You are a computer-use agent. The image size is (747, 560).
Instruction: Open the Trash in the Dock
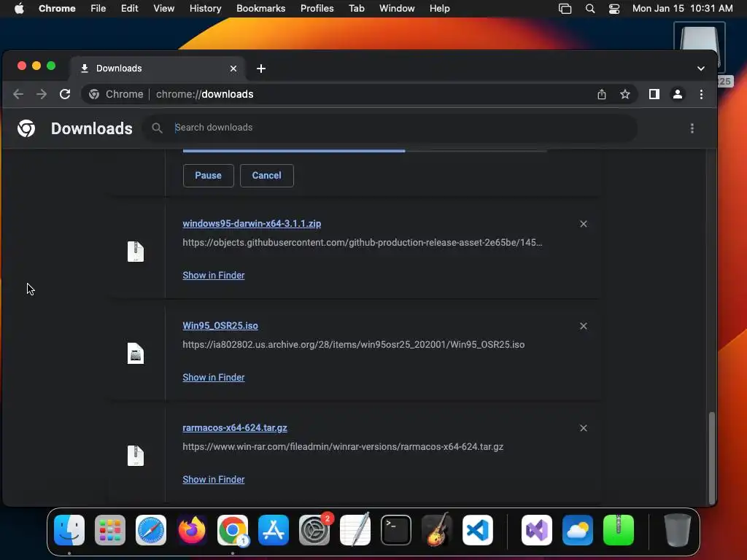click(x=678, y=530)
